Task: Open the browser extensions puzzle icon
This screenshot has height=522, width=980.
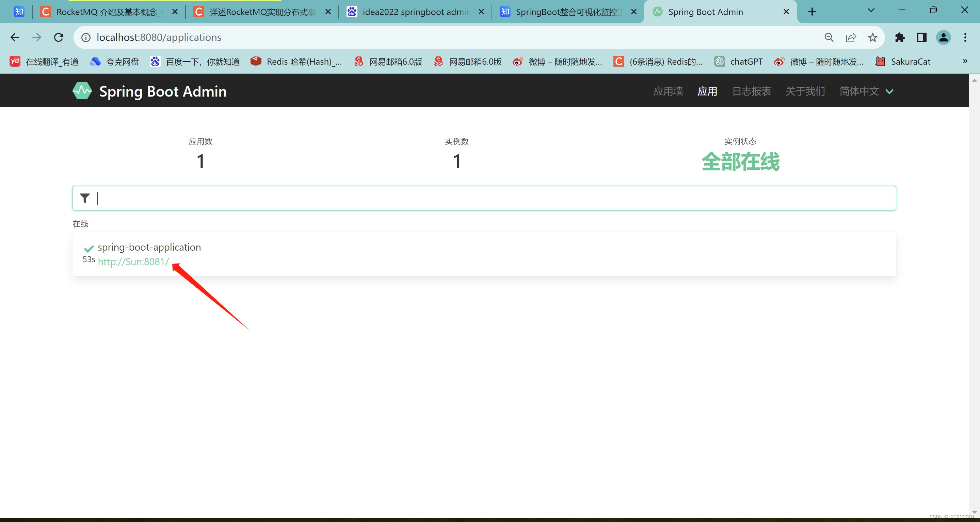Action: [900, 37]
